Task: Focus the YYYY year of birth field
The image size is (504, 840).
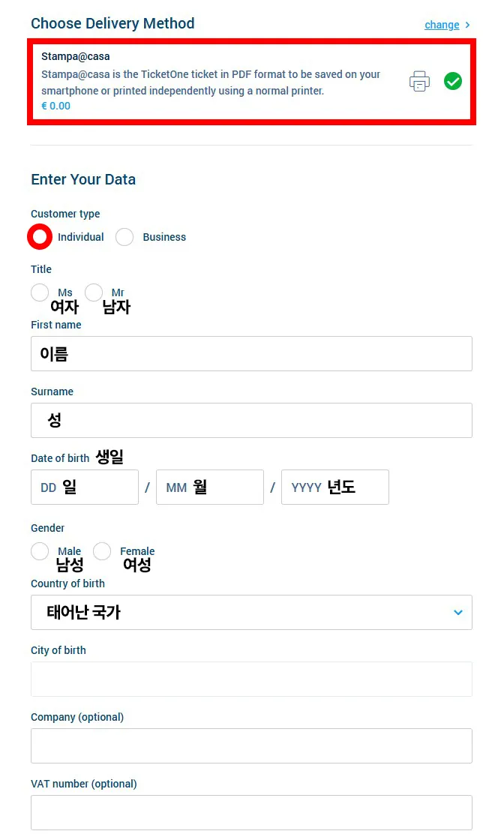Action: tap(335, 487)
